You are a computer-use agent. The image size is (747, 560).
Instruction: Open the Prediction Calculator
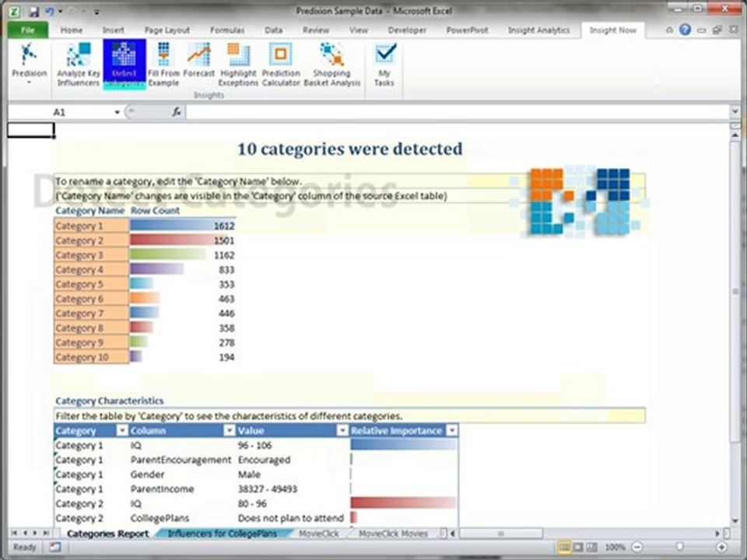pos(281,65)
